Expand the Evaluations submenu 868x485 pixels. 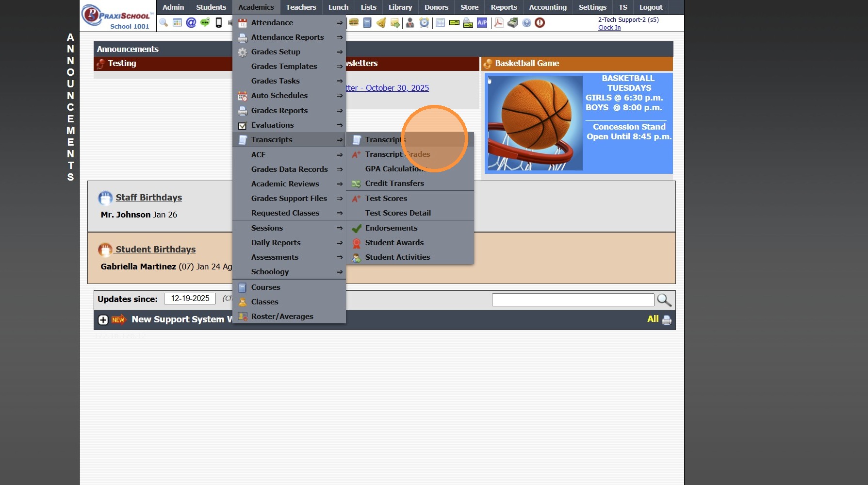[x=289, y=125]
